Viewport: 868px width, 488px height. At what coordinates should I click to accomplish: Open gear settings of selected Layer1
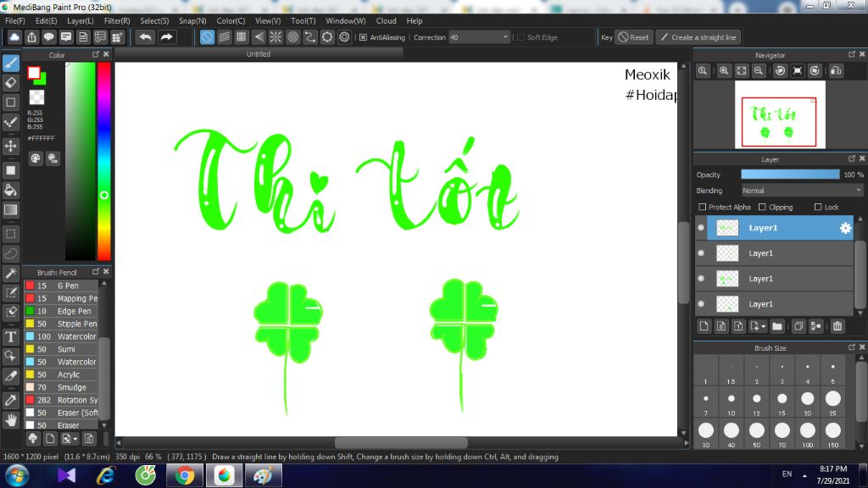(x=845, y=228)
